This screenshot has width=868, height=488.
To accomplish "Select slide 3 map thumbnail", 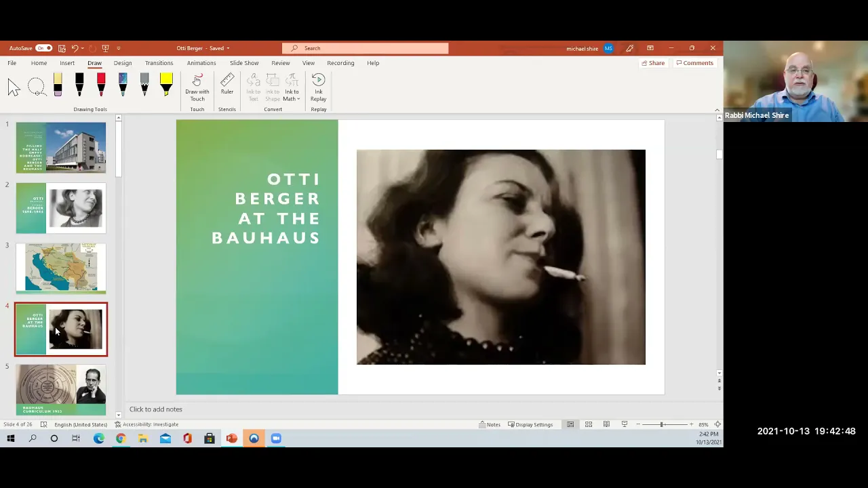I will coord(61,268).
